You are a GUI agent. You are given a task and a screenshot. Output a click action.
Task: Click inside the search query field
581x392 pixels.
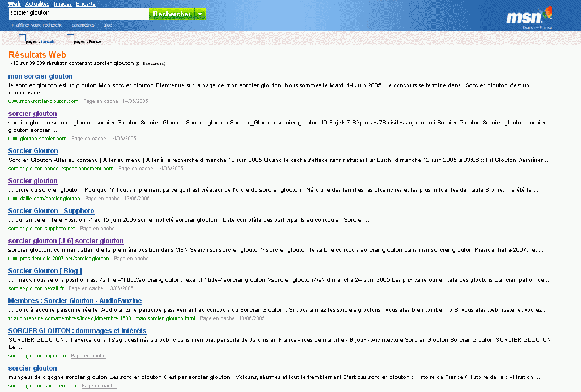pos(79,13)
